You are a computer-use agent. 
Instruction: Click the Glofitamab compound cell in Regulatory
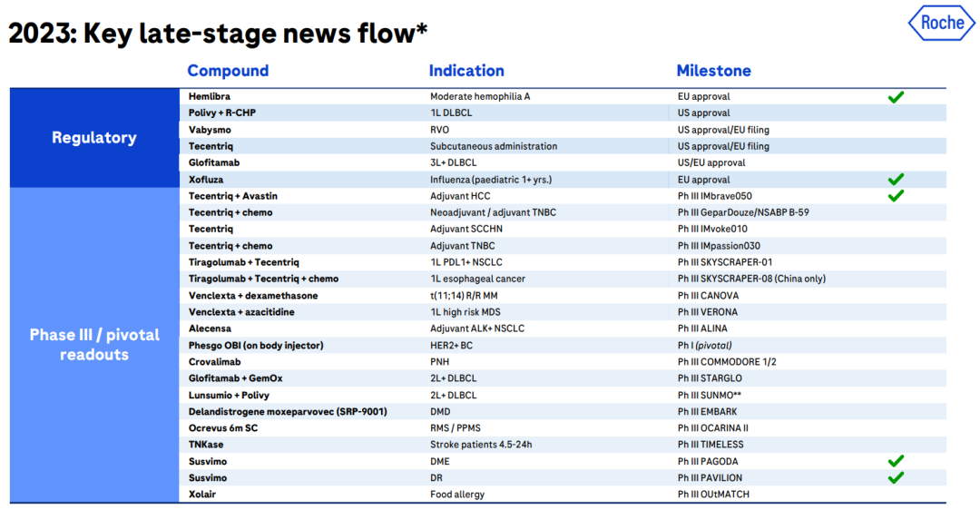pyautogui.click(x=214, y=162)
